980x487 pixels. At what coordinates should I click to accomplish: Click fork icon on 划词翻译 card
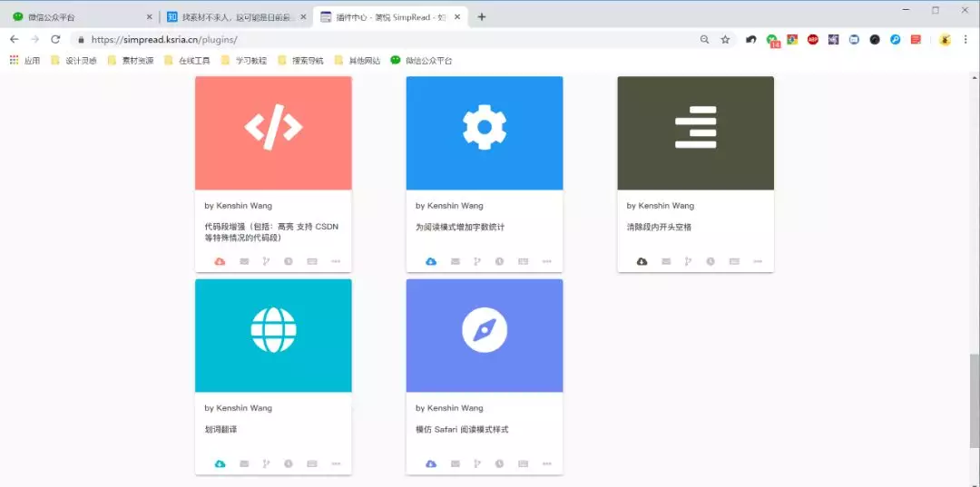(266, 464)
